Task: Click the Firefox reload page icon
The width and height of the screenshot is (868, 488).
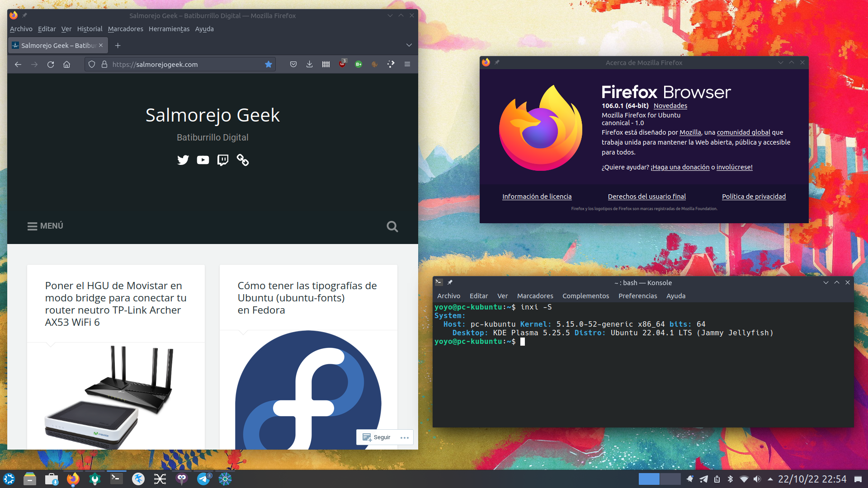Action: pyautogui.click(x=51, y=65)
